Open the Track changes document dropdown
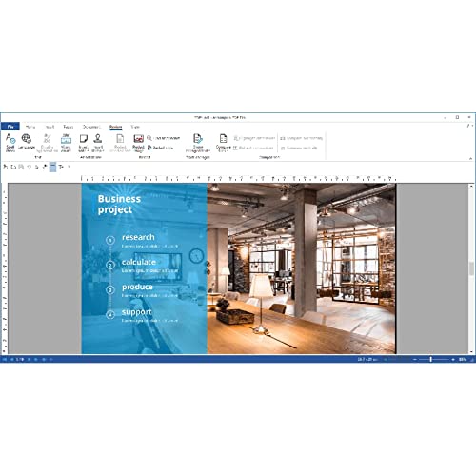Image resolution: width=476 pixels, height=476 pixels. pyautogui.click(x=198, y=142)
